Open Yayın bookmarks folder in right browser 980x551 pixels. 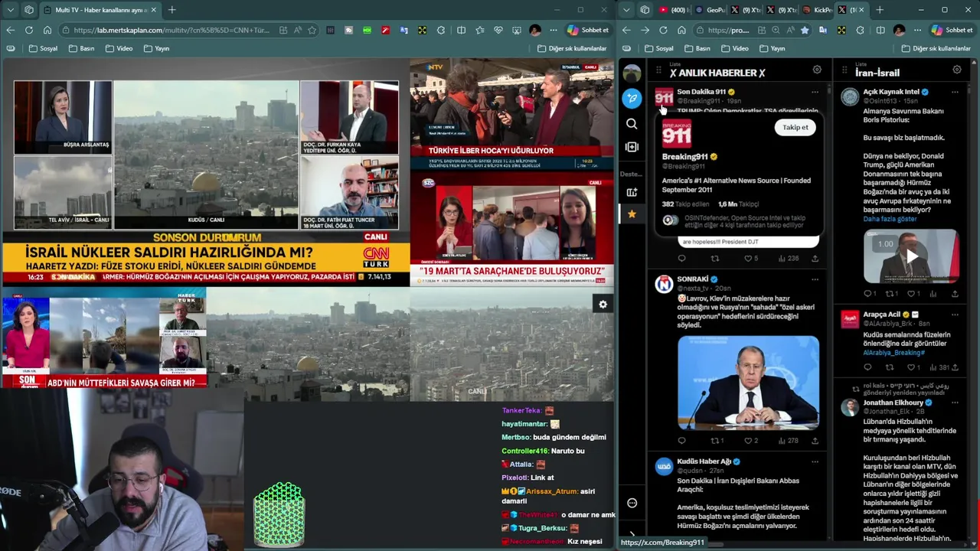click(772, 48)
